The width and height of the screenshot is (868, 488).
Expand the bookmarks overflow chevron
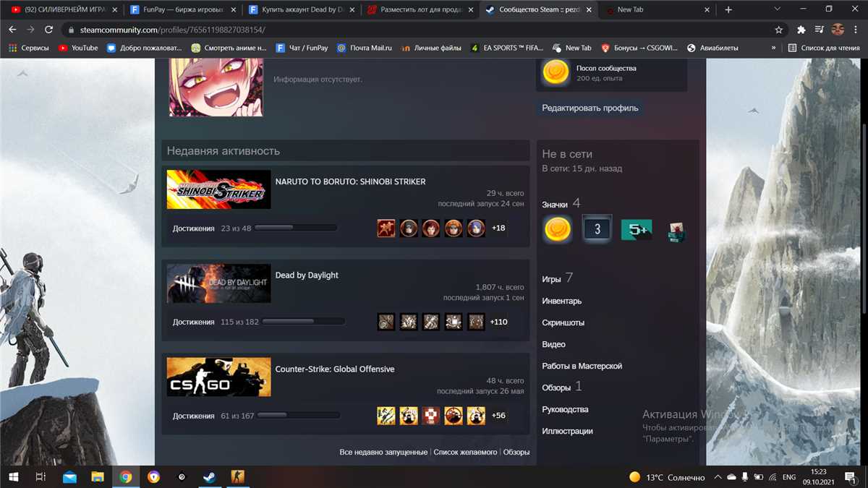773,48
